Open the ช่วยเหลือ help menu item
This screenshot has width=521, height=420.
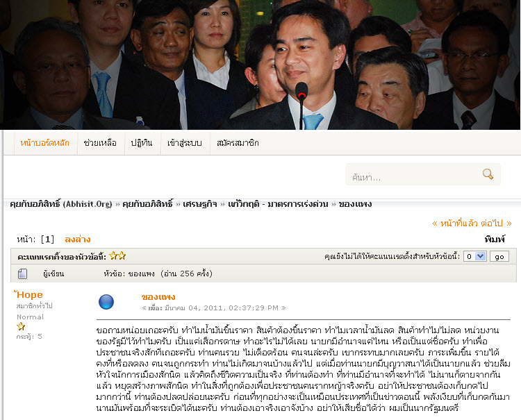pos(100,143)
